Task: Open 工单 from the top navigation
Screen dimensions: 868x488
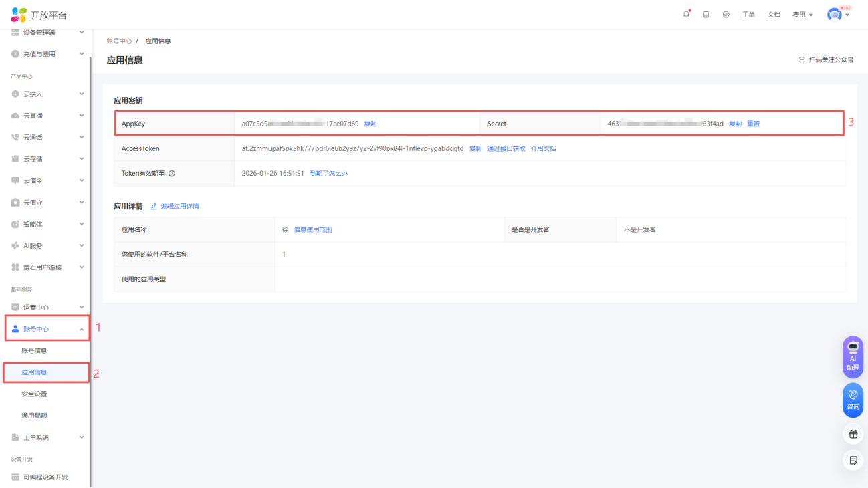Action: coord(748,15)
